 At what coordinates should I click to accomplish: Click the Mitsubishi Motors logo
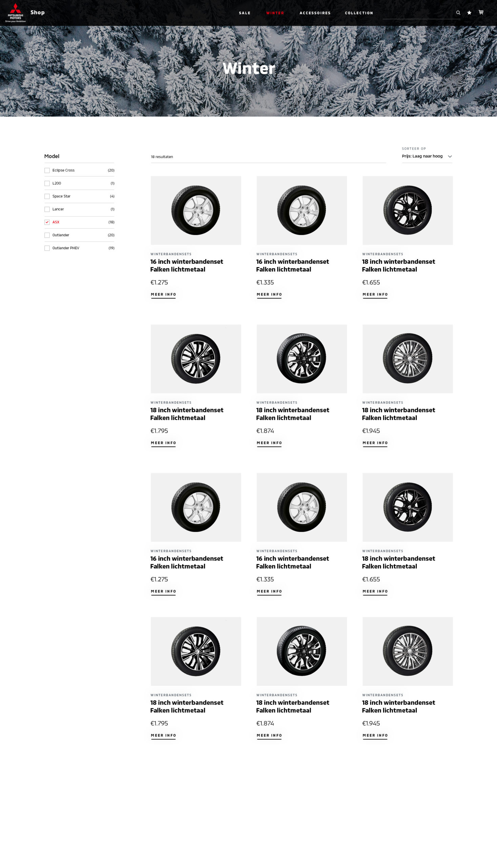pyautogui.click(x=15, y=13)
